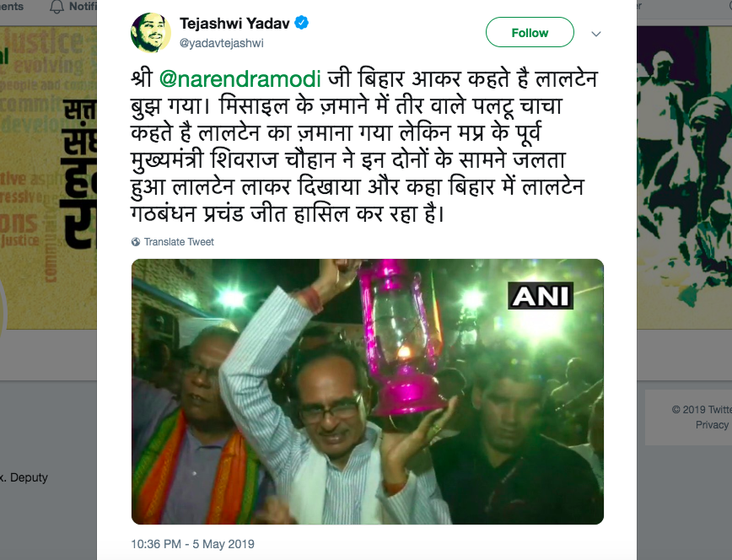This screenshot has width=732, height=560.
Task: Follow Tejashwi Yadav
Action: (x=530, y=32)
